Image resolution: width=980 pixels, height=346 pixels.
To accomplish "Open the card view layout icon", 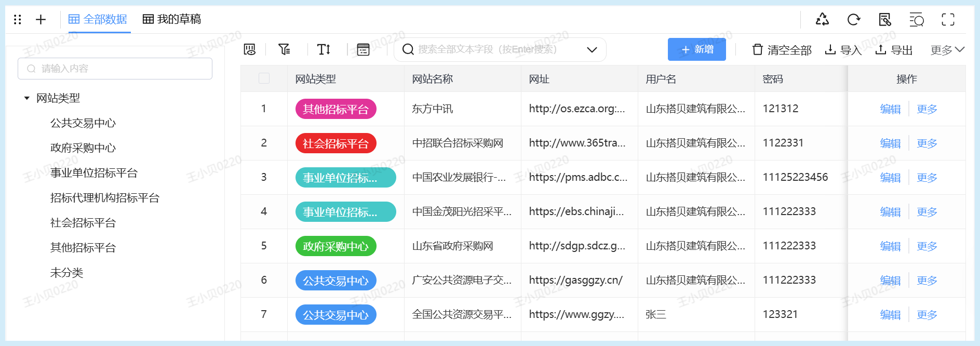I will (x=364, y=49).
